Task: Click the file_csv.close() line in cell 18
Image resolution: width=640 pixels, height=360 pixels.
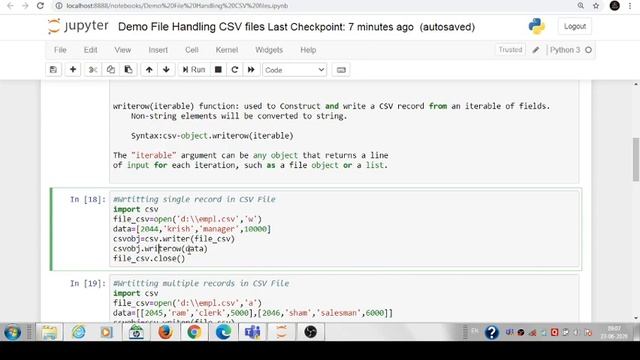Action: (149, 258)
